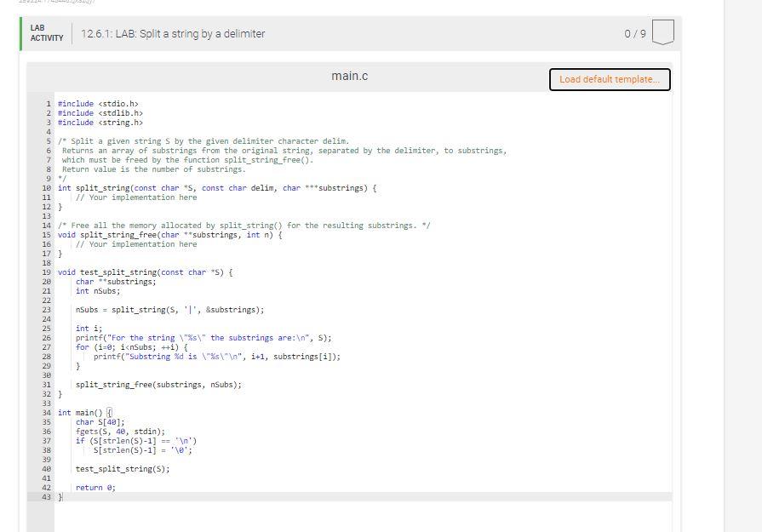Click '// Your implementation here' on line 11
The width and height of the screenshot is (762, 532).
[x=136, y=197]
